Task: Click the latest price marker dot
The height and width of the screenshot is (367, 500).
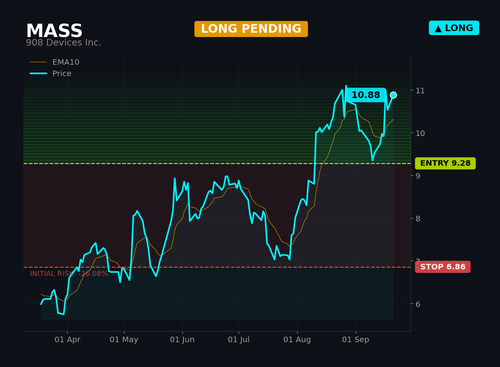Action: click(393, 95)
